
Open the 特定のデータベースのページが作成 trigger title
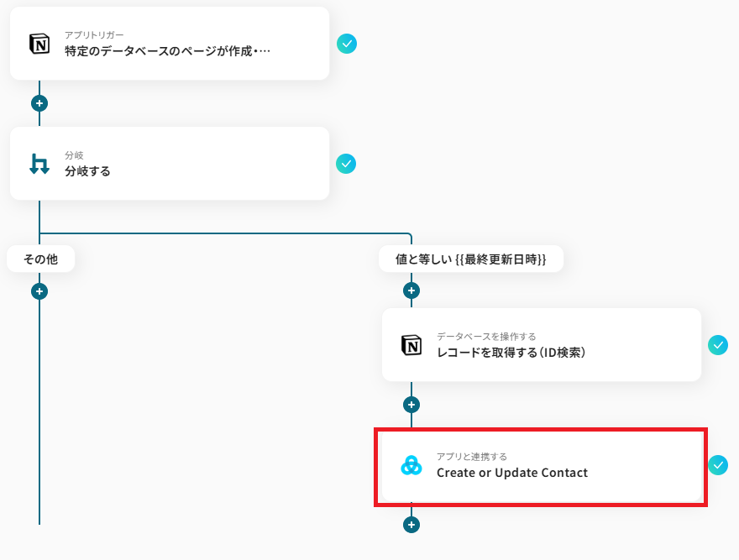click(x=168, y=50)
